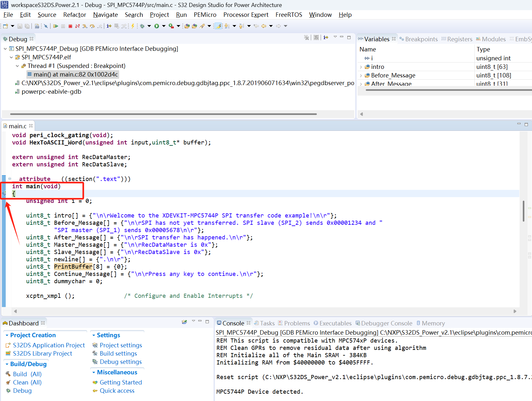This screenshot has width=532, height=401.
Task: Click the Forward navigation arrow icon
Action: click(278, 26)
